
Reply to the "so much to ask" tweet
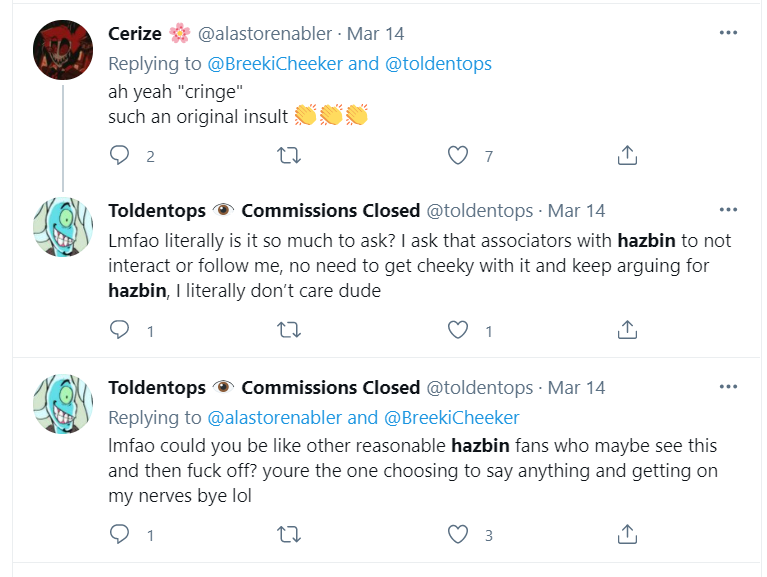pyautogui.click(x=119, y=330)
